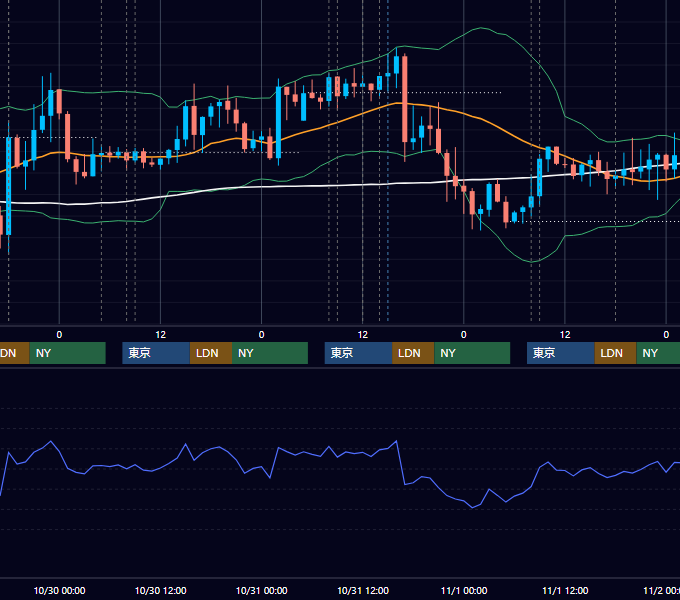
Task: Select the NY session block ending near 11/1 midnight
Action: [x=472, y=353]
